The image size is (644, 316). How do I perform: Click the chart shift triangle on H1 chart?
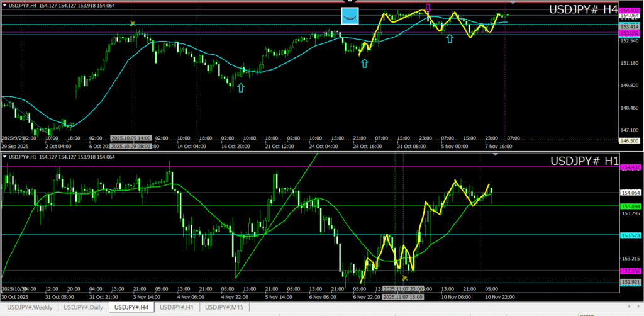(496, 154)
